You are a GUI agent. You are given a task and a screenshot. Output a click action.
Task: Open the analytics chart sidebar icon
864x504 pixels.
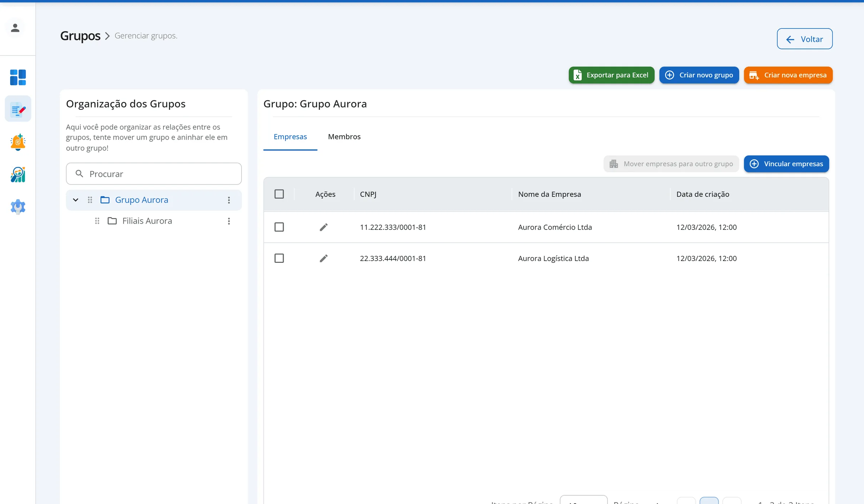[x=18, y=175]
